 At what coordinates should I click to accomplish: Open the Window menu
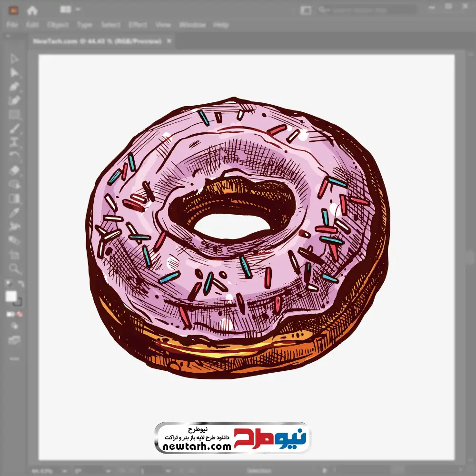(188, 25)
